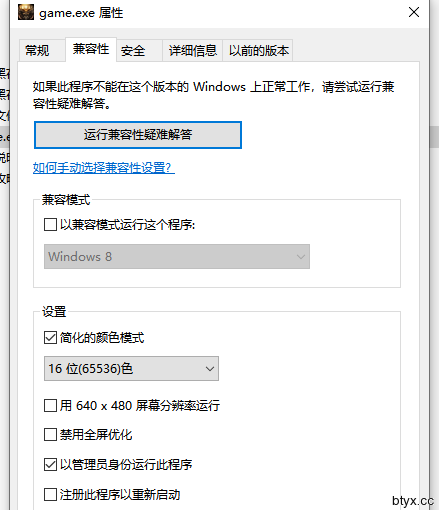Switch to the 详细信息 tab

pos(193,51)
